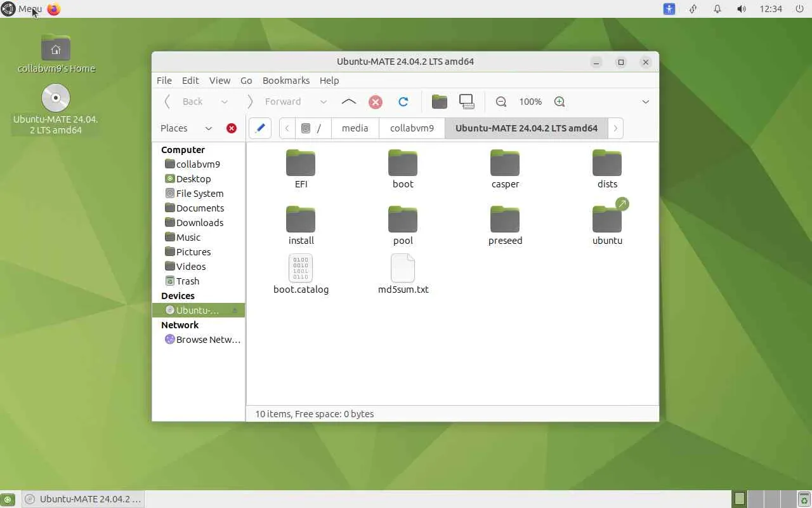Open the network indicator in the panel

693,9
